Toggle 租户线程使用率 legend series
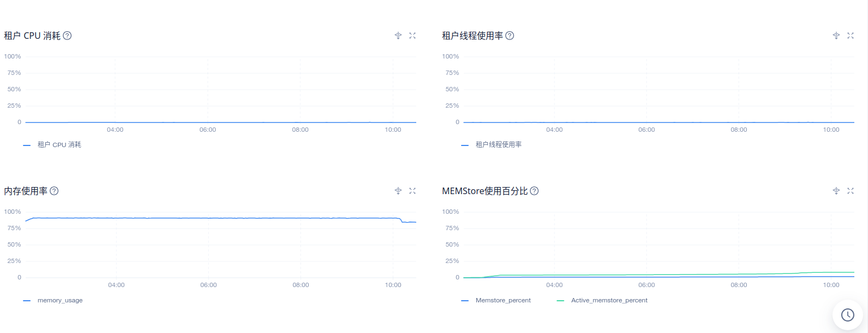Viewport: 868px width, 333px height. point(498,145)
